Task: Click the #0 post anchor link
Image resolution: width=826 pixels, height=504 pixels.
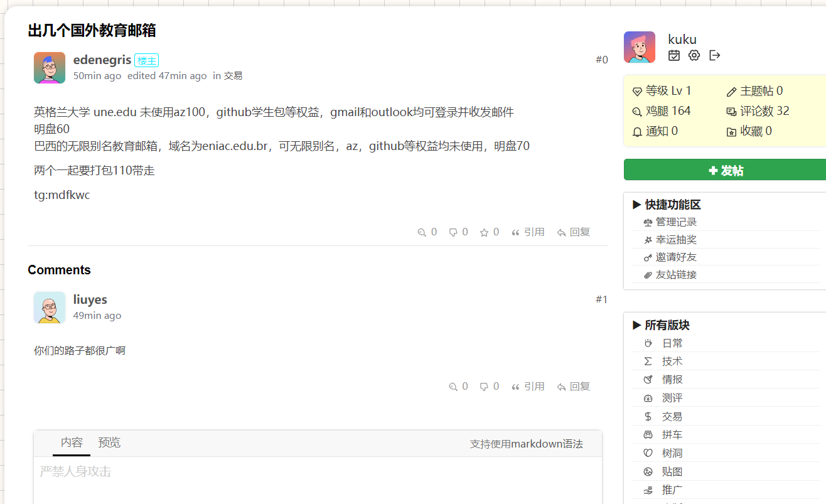Action: tap(602, 60)
